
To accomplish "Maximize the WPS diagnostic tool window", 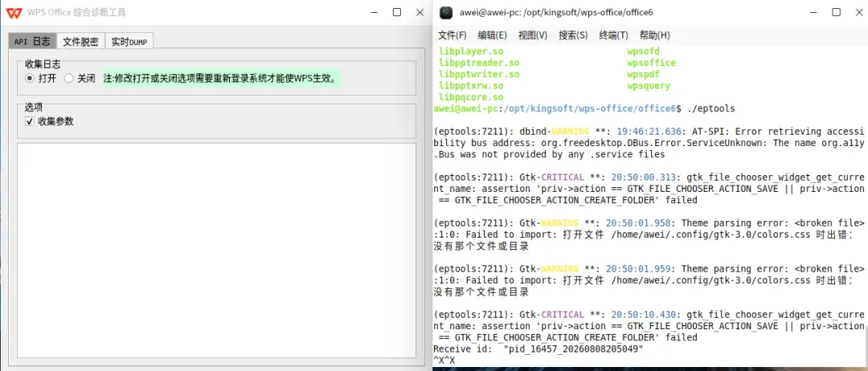I will tap(397, 12).
